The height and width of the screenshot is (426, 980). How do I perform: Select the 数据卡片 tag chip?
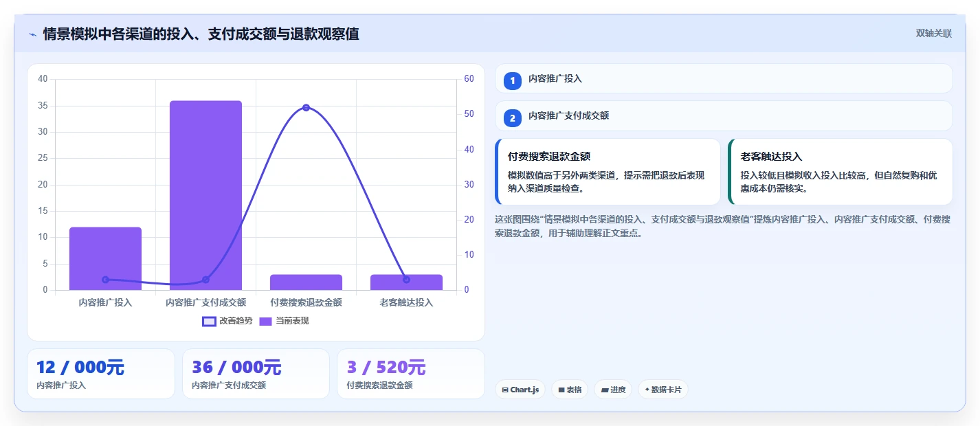tap(663, 390)
